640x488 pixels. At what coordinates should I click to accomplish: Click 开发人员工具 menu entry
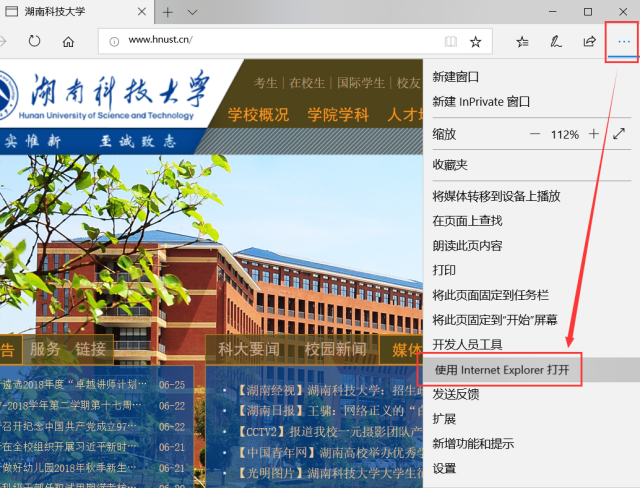click(467, 344)
